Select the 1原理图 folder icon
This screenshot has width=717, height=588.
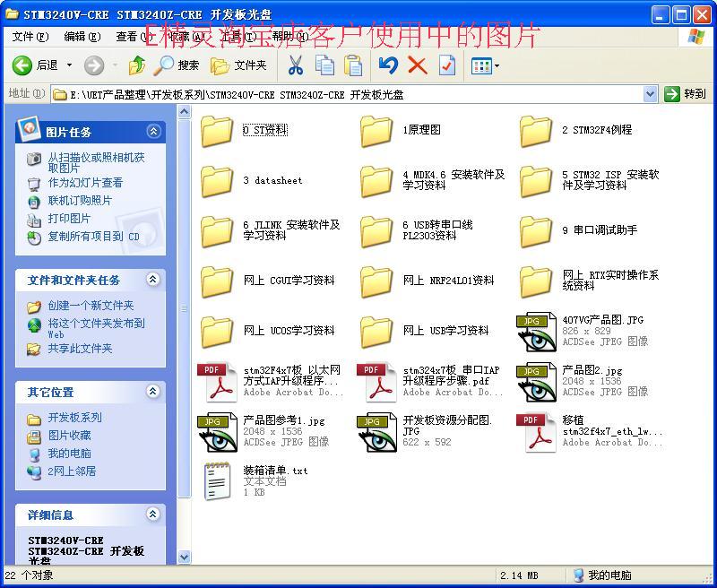pyautogui.click(x=376, y=131)
